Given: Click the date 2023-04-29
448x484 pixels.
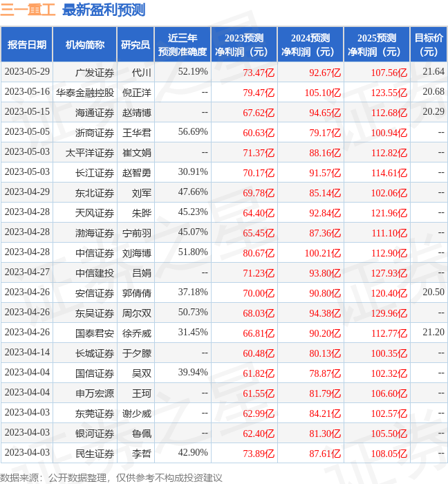Looking at the screenshot, I should tap(27, 192).
